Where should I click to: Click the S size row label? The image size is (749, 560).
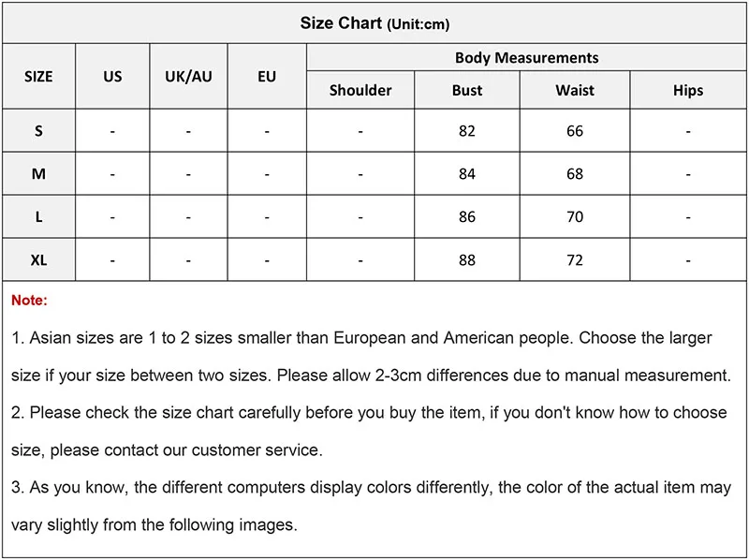coord(38,131)
